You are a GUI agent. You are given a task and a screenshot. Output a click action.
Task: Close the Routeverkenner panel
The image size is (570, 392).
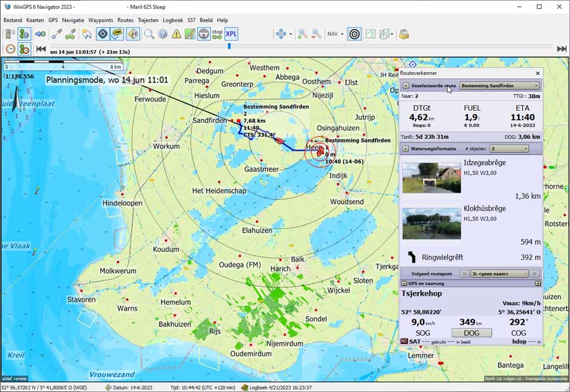(538, 73)
